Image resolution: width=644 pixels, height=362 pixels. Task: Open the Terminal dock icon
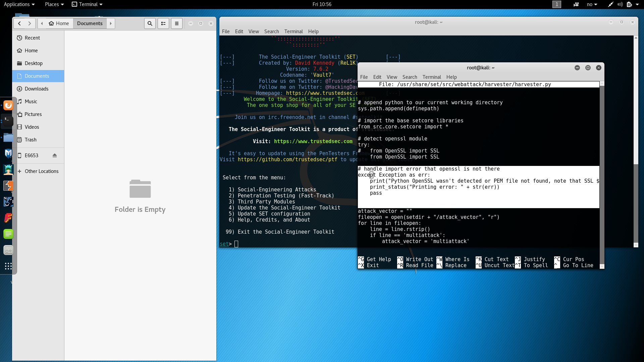click(8, 121)
